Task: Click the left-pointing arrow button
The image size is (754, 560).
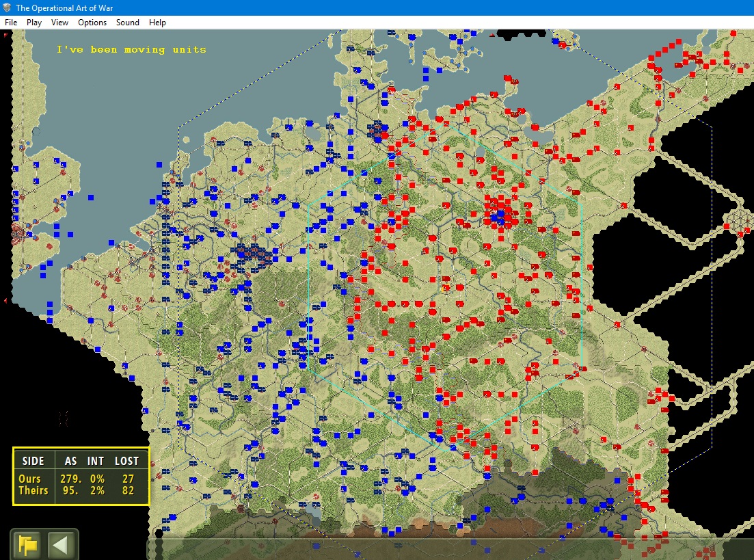Action: (x=61, y=545)
